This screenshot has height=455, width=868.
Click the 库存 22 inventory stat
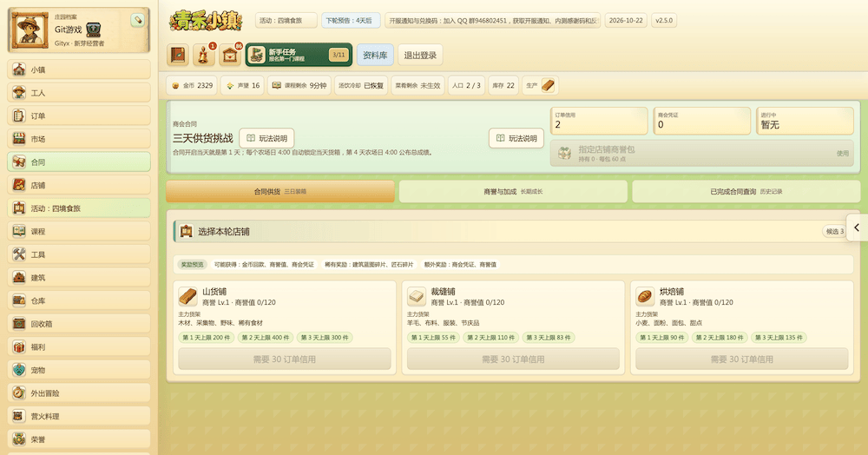[503, 85]
